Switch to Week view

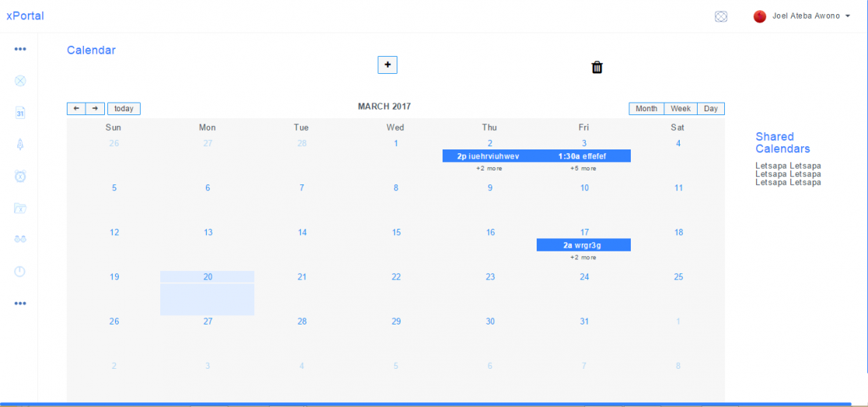click(x=681, y=109)
